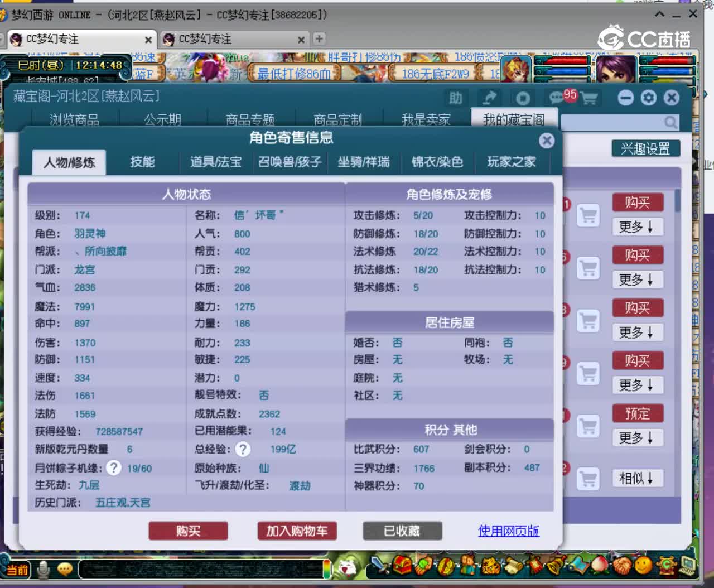The image size is (714, 588).
Task: Click the red 购买 button in dialog footer
Action: 188,531
